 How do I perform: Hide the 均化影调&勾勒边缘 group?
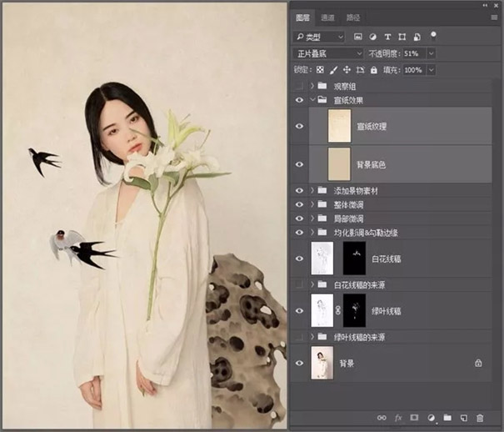299,232
